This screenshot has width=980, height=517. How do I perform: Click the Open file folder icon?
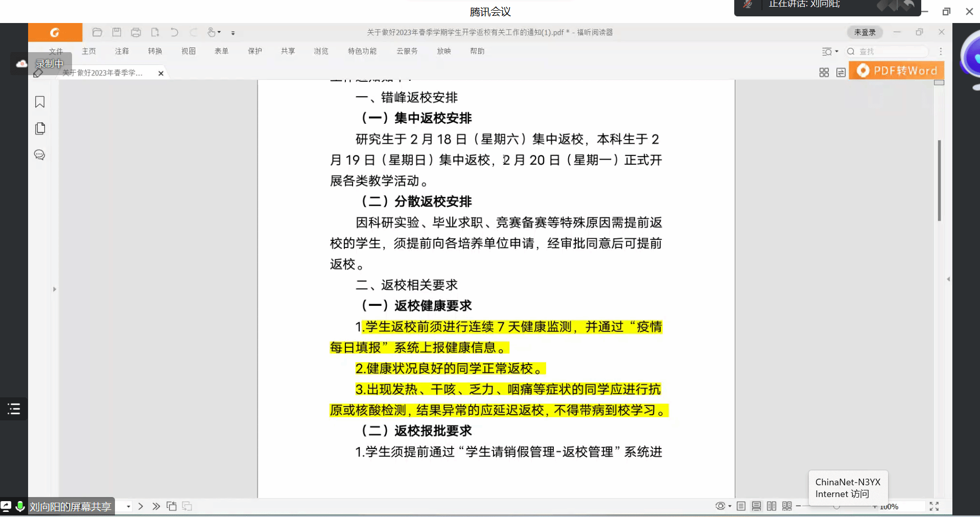tap(97, 32)
